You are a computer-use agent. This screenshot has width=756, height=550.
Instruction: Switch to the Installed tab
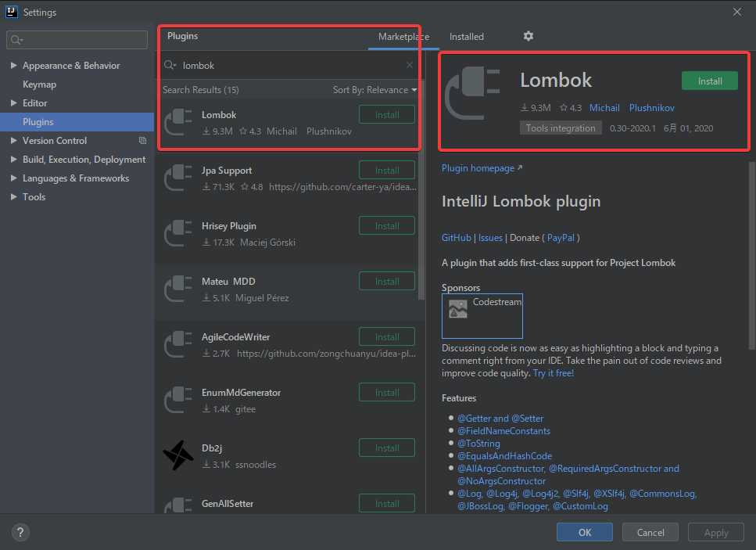click(466, 37)
